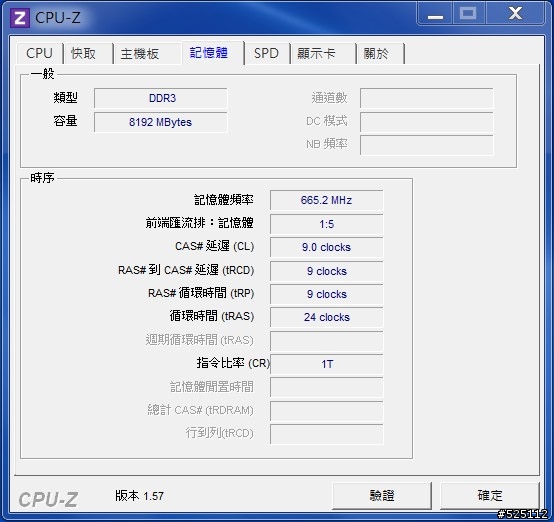Viewport: 554px width, 522px height.
Task: Click the 容量 label
Action: click(x=65, y=121)
